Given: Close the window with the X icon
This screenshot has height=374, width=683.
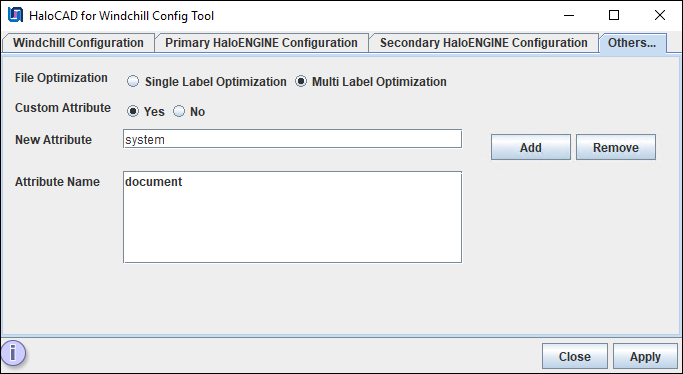Looking at the screenshot, I should click(659, 16).
